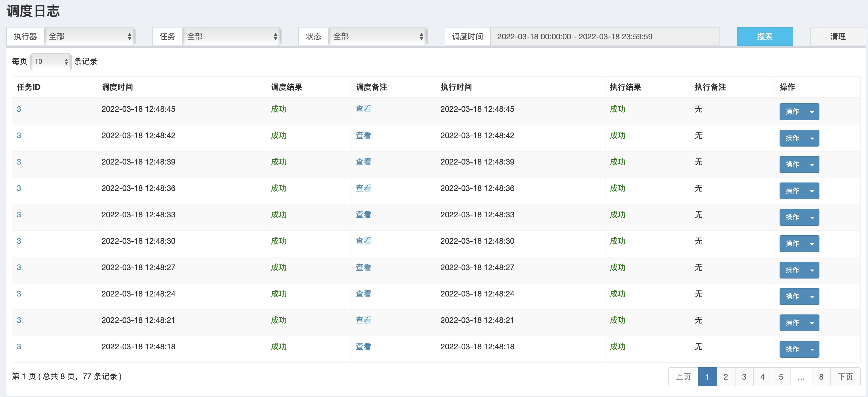Open the 任务 dropdown set to 全部

tap(232, 36)
